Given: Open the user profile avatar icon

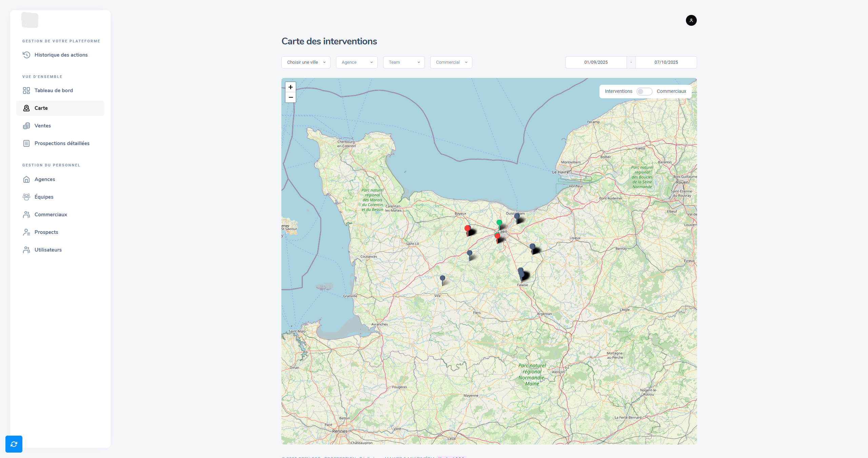Looking at the screenshot, I should click(691, 20).
